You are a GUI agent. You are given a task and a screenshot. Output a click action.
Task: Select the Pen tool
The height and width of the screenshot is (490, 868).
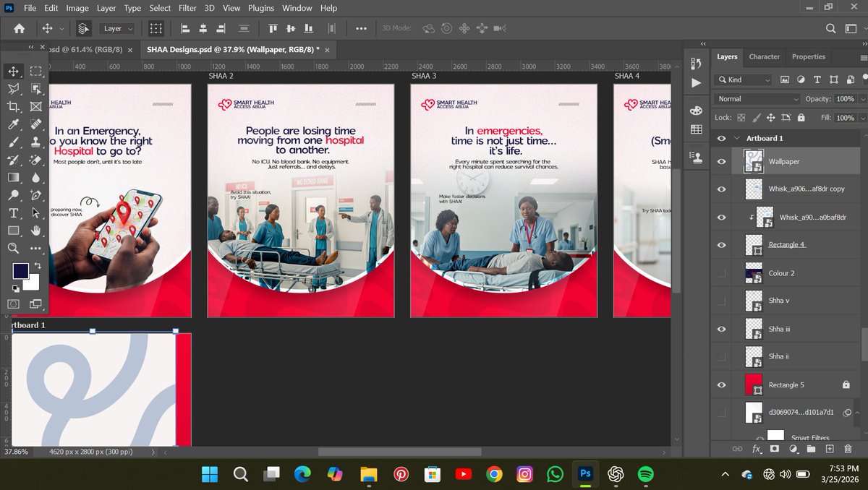coord(36,195)
